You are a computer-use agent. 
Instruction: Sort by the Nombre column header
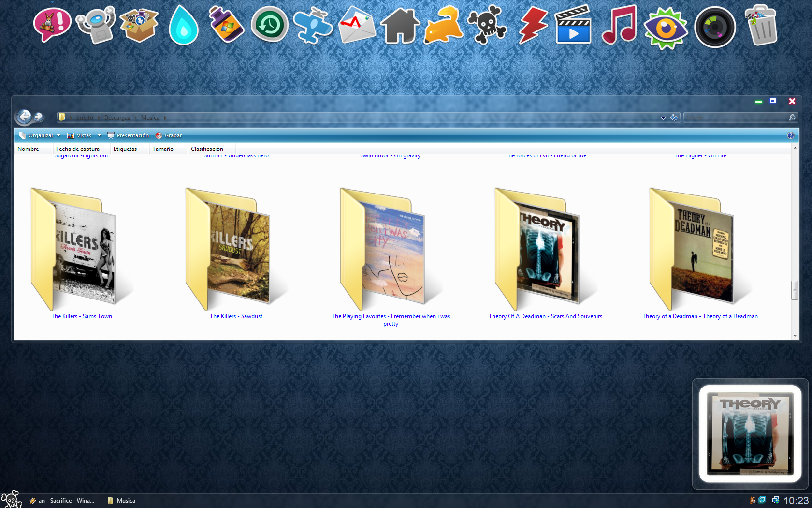tap(34, 149)
